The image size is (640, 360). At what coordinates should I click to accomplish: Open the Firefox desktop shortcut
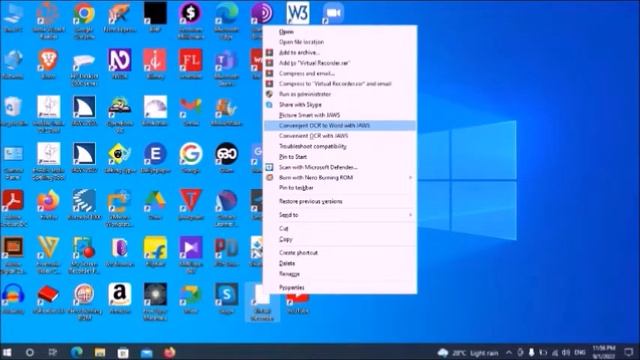48,204
